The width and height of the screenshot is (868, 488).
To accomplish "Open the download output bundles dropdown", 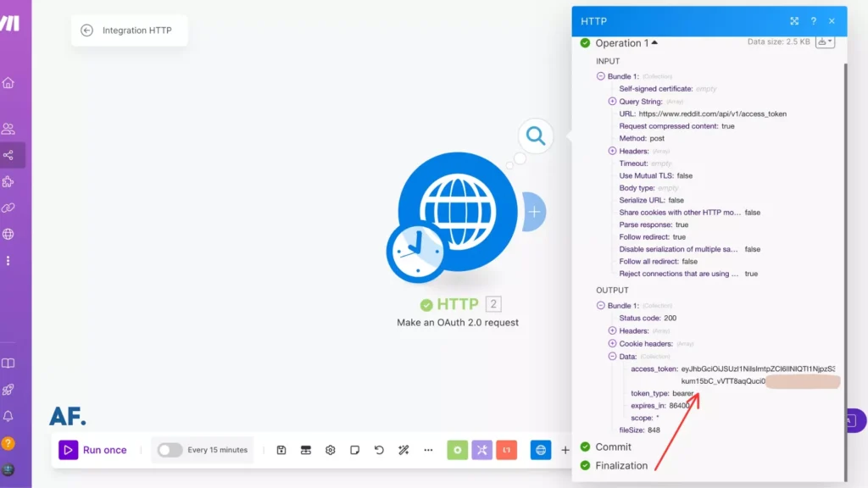I will pos(825,42).
